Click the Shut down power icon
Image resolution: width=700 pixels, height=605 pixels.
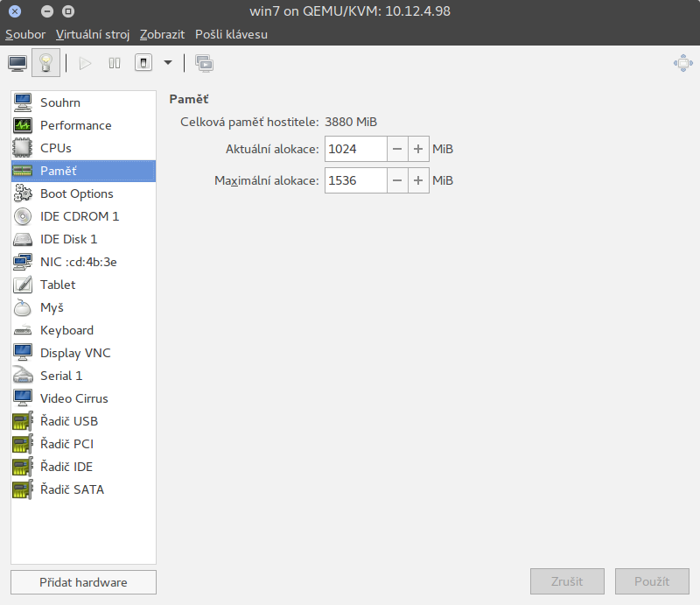[x=143, y=63]
